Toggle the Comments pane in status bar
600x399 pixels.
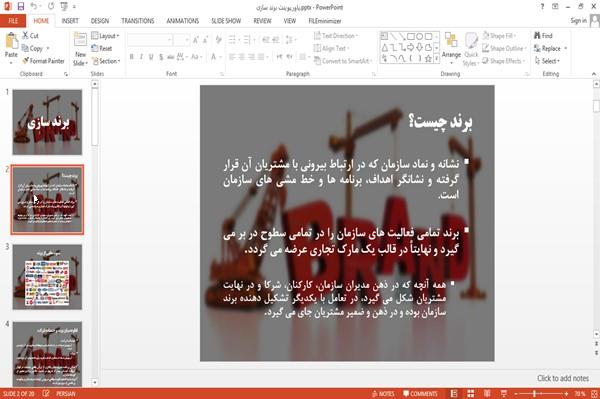tap(420, 394)
